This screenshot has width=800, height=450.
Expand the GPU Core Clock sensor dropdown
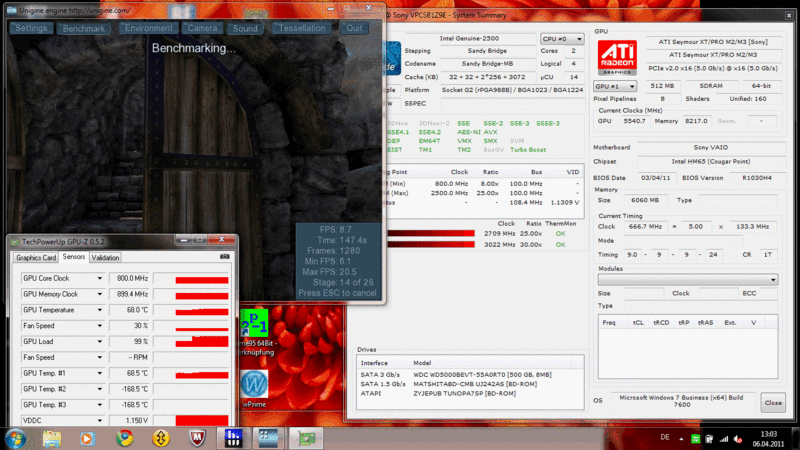click(99, 278)
